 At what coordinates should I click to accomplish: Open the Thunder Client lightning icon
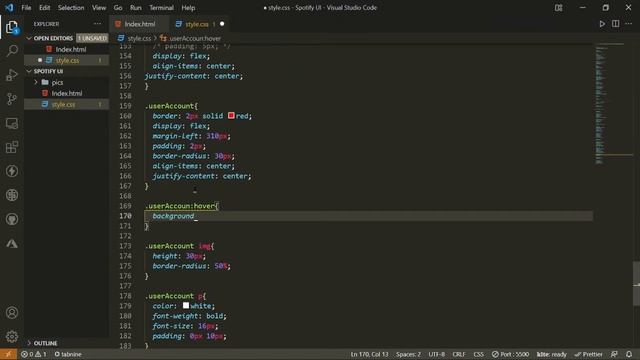12,171
